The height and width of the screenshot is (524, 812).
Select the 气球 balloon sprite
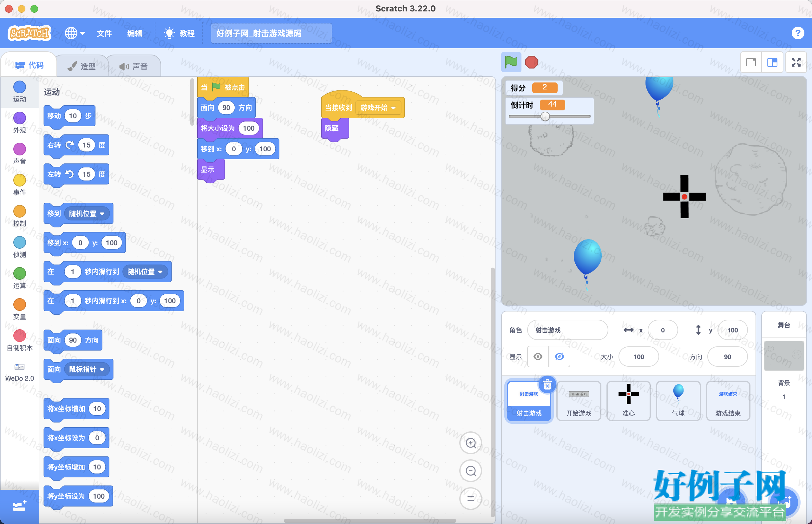pyautogui.click(x=678, y=401)
